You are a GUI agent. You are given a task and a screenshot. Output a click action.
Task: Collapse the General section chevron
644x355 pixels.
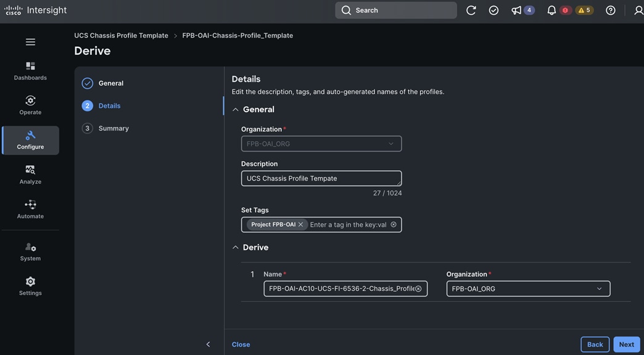(236, 110)
